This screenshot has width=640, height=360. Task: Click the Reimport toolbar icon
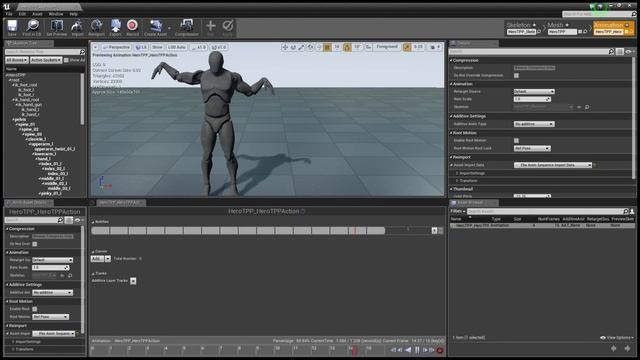coord(96,27)
